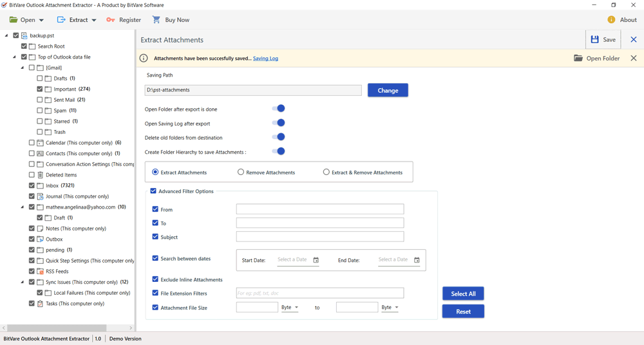Open minimum size Byte unit dropdown

pyautogui.click(x=290, y=307)
